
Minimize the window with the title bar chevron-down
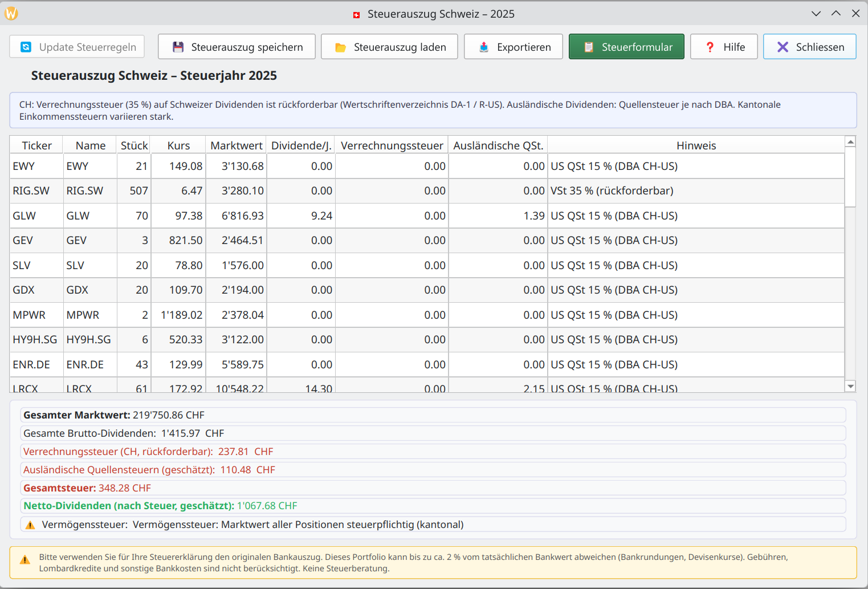point(816,14)
